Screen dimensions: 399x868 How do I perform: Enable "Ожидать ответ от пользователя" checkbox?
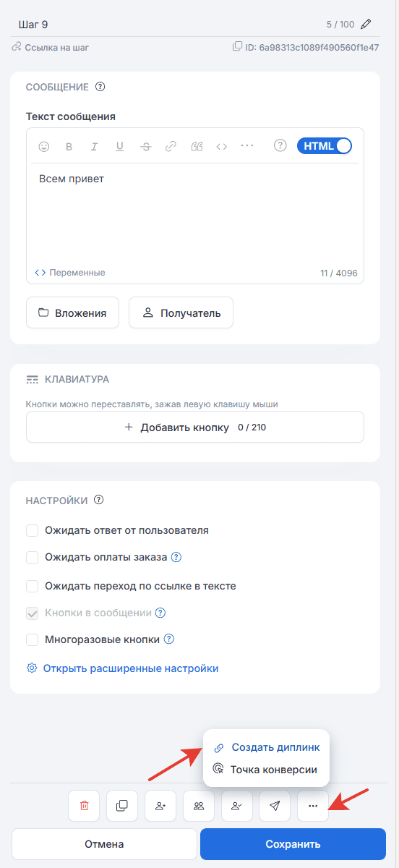(32, 530)
